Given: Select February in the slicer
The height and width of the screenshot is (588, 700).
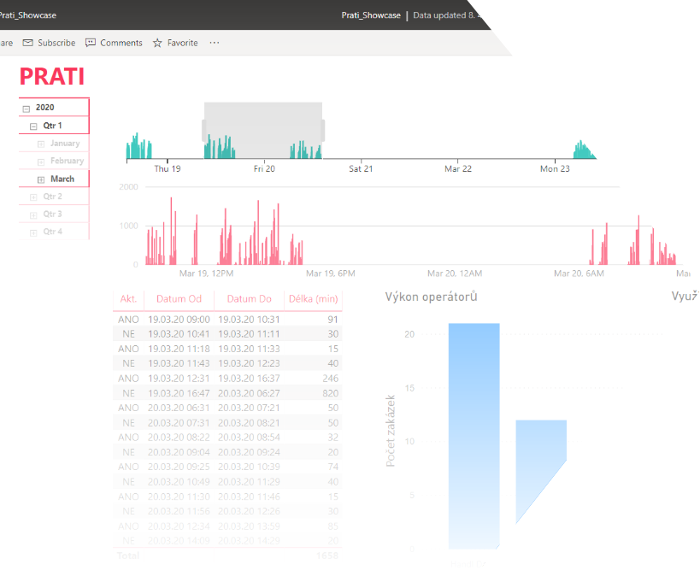Looking at the screenshot, I should click(x=67, y=161).
